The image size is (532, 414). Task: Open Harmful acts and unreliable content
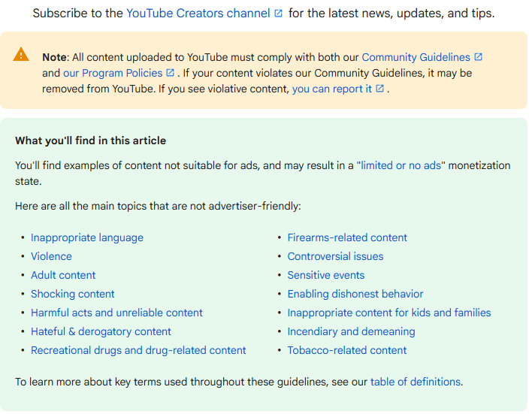116,313
